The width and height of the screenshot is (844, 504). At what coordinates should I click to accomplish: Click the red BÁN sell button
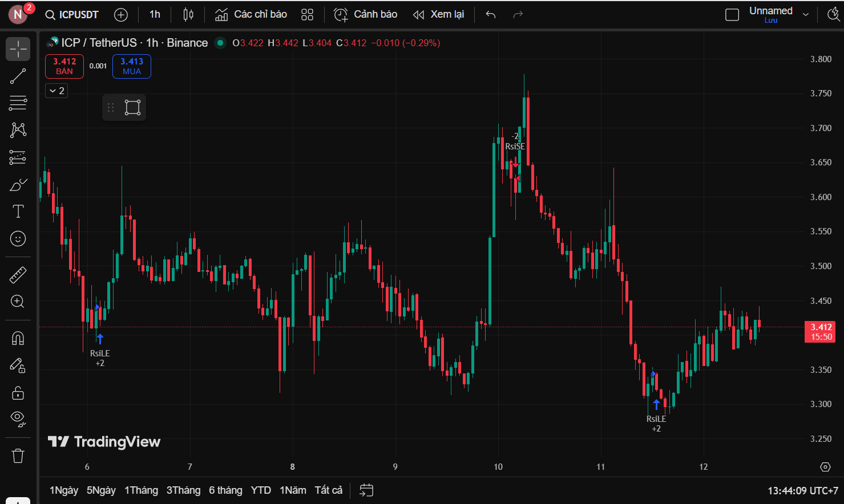(x=64, y=66)
